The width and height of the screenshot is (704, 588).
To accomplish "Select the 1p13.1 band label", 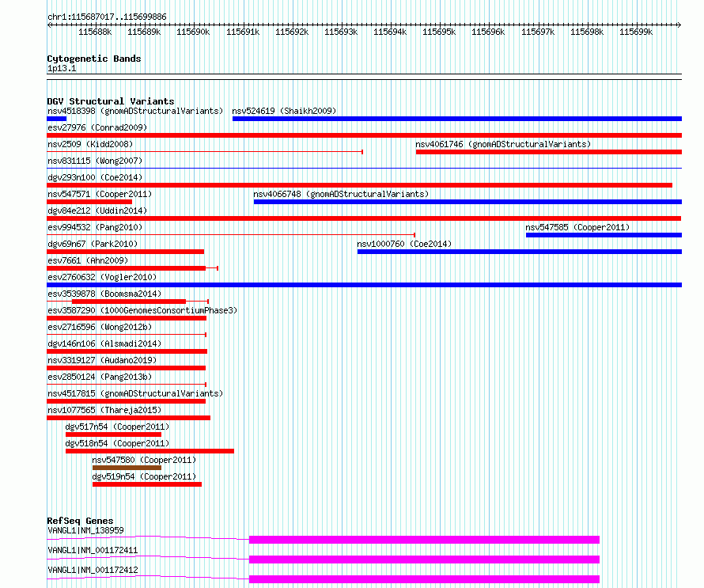I will pos(62,68).
